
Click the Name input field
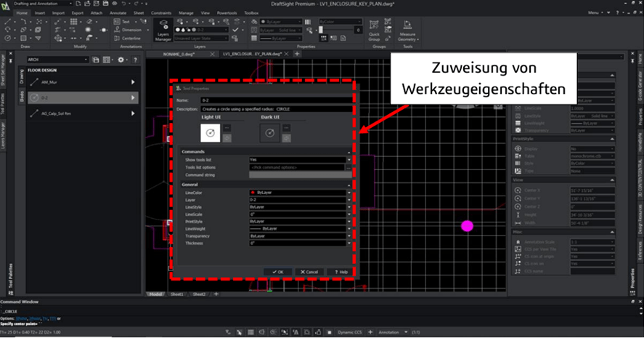[x=276, y=100]
